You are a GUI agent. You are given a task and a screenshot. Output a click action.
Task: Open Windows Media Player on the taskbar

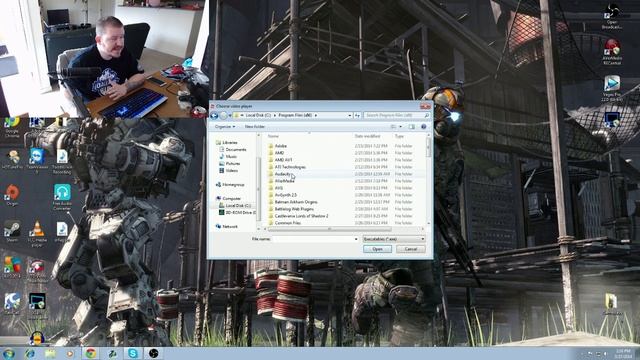(70, 353)
